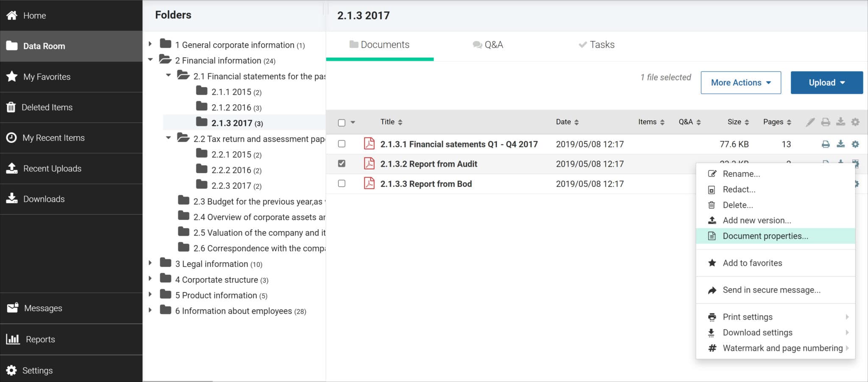Viewport: 868px width, 382px height.
Task: Open the Messages section
Action: click(x=43, y=308)
